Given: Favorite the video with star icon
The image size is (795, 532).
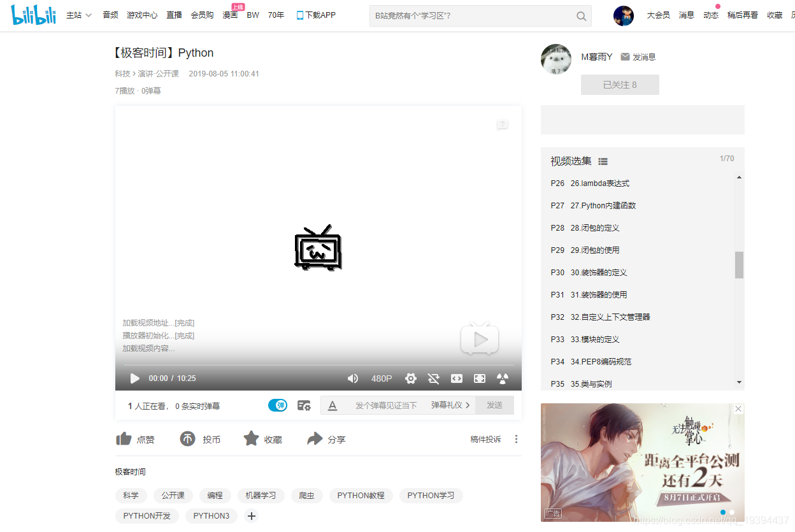Looking at the screenshot, I should click(x=252, y=438).
